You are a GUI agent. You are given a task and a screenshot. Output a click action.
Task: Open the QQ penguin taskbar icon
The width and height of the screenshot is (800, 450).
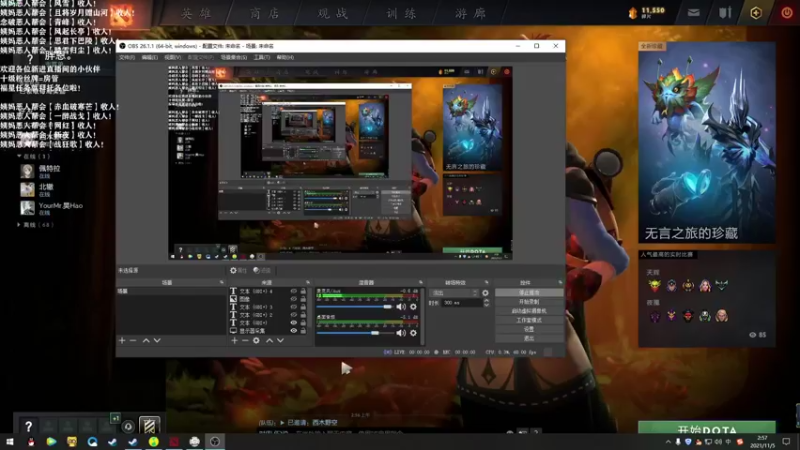click(x=31, y=441)
